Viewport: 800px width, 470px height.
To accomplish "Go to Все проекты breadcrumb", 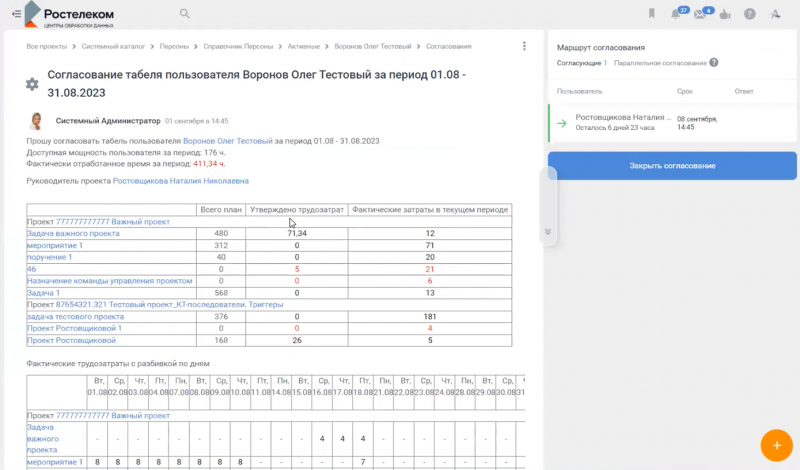I will click(x=46, y=47).
